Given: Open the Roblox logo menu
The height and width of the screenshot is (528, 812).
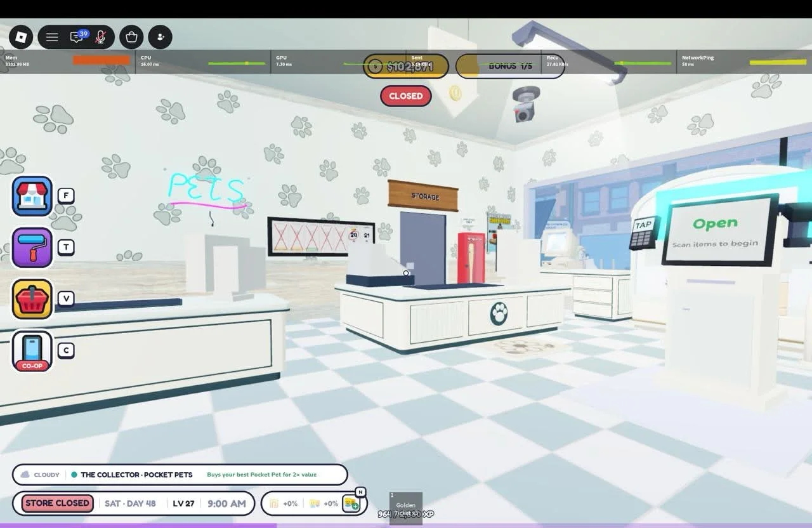Looking at the screenshot, I should tap(21, 37).
